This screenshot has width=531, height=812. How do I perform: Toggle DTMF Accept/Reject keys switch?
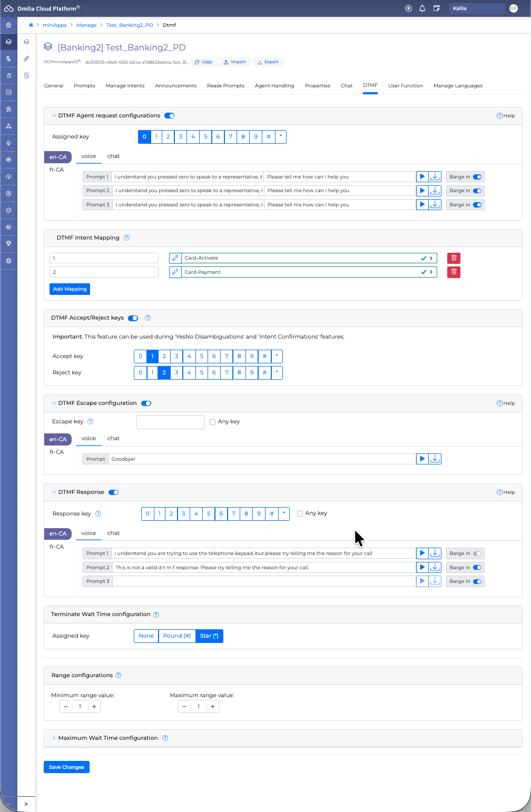pos(133,318)
